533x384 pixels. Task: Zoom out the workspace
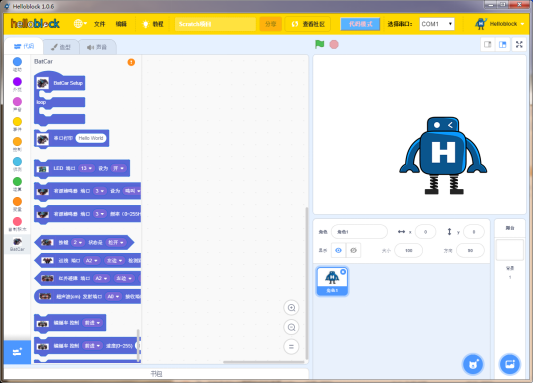point(291,327)
